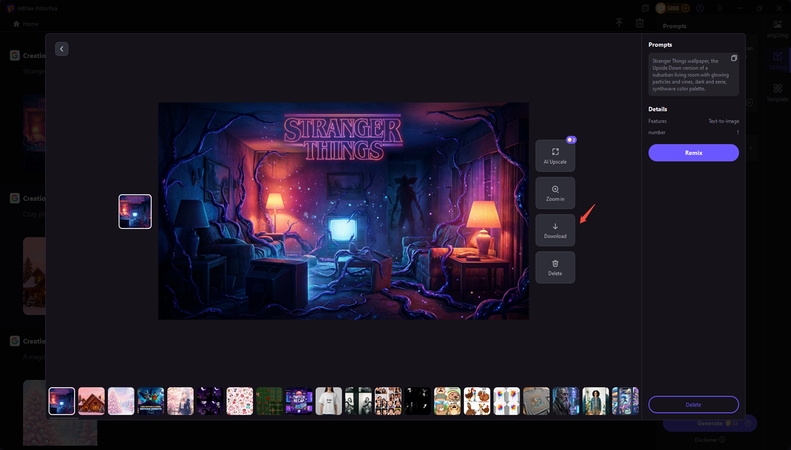Select the pink floral pattern thumbnail

tap(240, 401)
